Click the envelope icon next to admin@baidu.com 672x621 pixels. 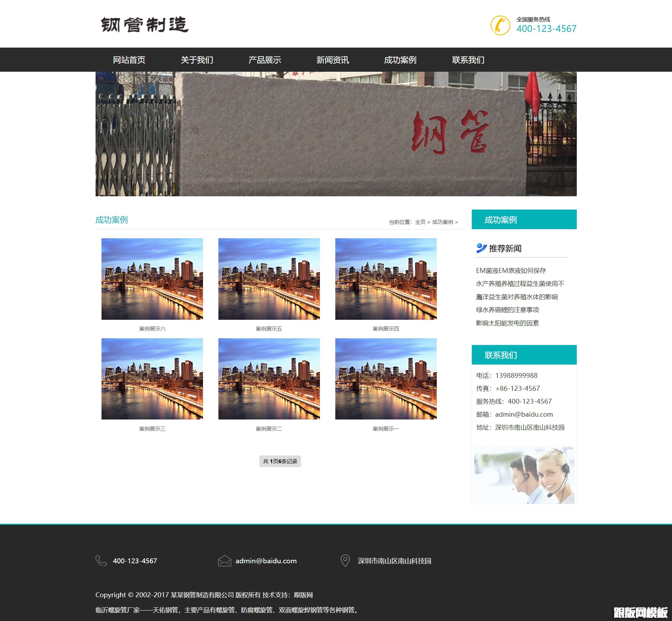pyautogui.click(x=224, y=561)
